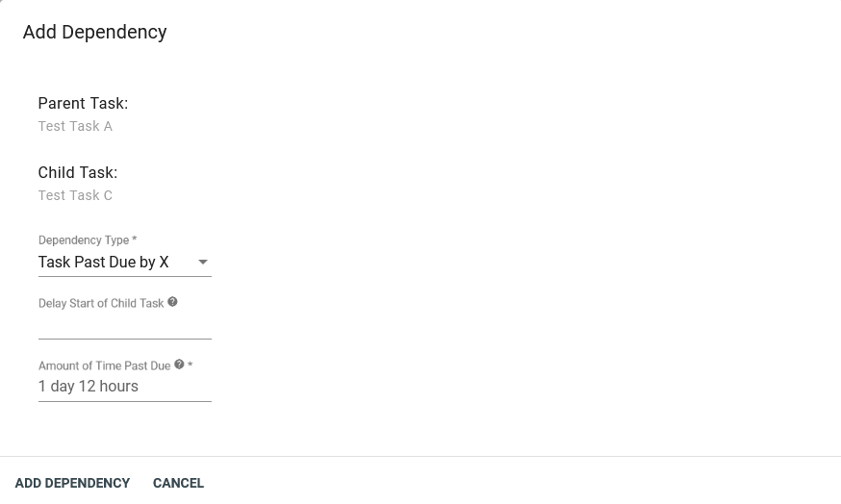Click help icon beside Delay Start of Child Task
Image resolution: width=841 pixels, height=504 pixels.
(x=172, y=302)
